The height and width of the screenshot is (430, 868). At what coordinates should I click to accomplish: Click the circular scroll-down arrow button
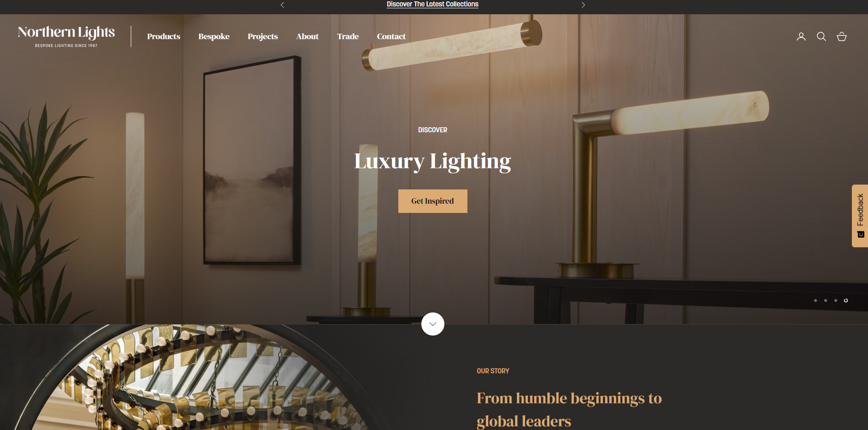(x=433, y=324)
